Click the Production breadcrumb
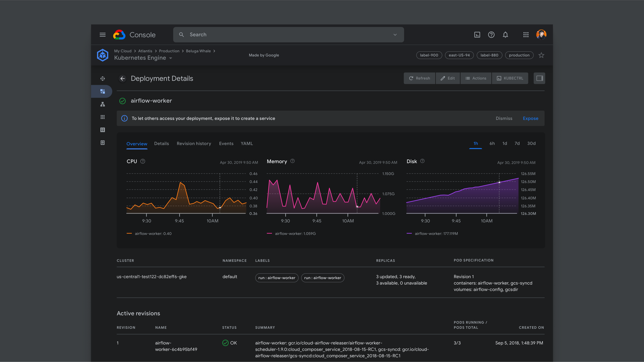The width and height of the screenshot is (644, 362). [169, 51]
